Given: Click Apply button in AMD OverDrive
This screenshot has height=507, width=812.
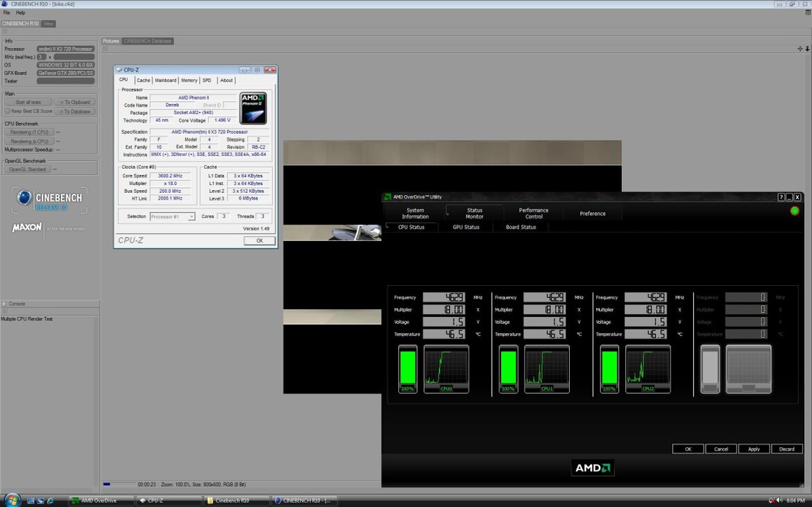Looking at the screenshot, I should point(754,449).
